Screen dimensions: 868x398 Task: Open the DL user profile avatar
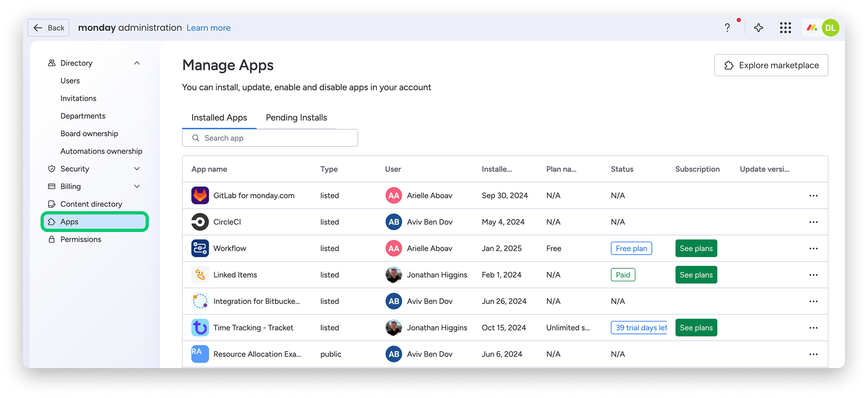[x=830, y=28]
